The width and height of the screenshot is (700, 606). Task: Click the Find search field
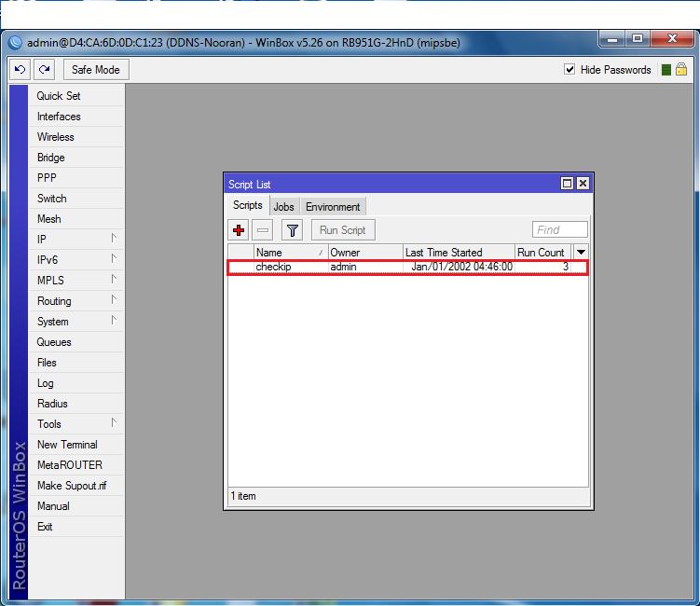tap(560, 229)
